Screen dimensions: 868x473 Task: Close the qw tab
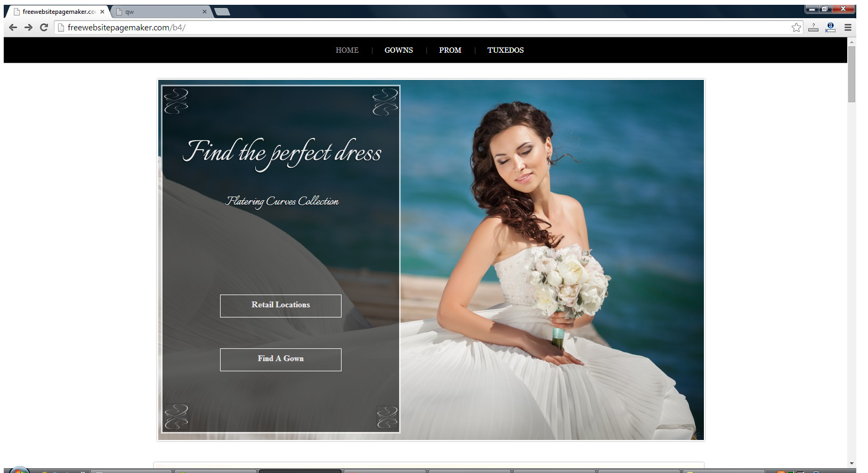point(204,12)
